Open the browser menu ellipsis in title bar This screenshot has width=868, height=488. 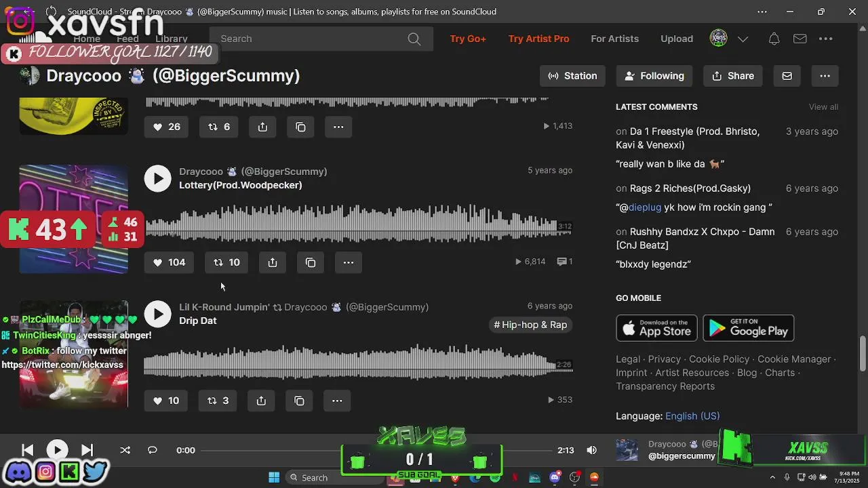pyautogui.click(x=762, y=12)
